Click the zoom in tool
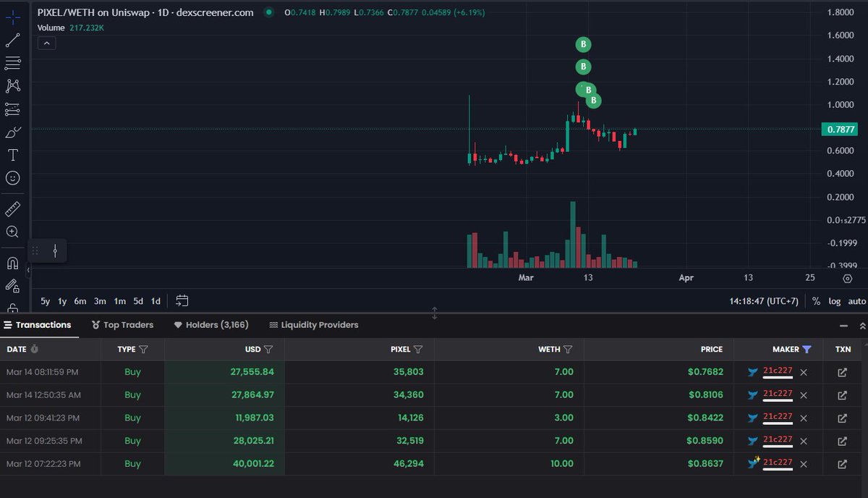 tap(12, 232)
